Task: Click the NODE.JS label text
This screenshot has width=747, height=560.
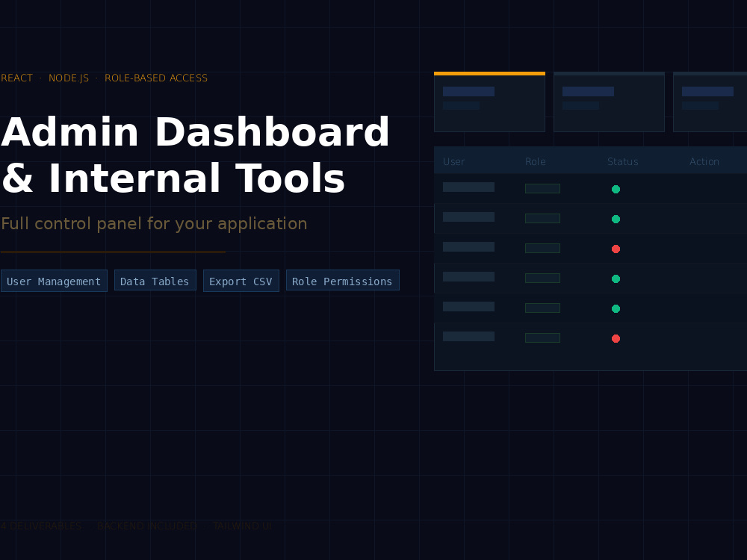Action: click(69, 78)
